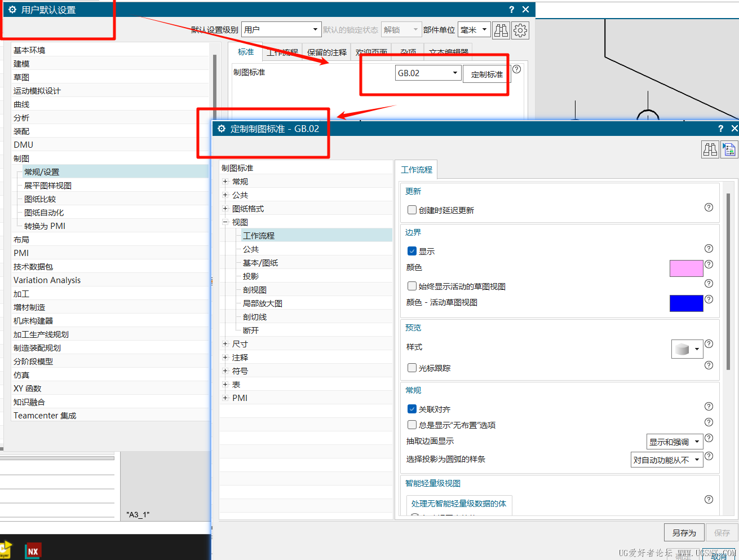The width and height of the screenshot is (739, 560).
Task: Click the 定制标准 button
Action: [x=487, y=74]
